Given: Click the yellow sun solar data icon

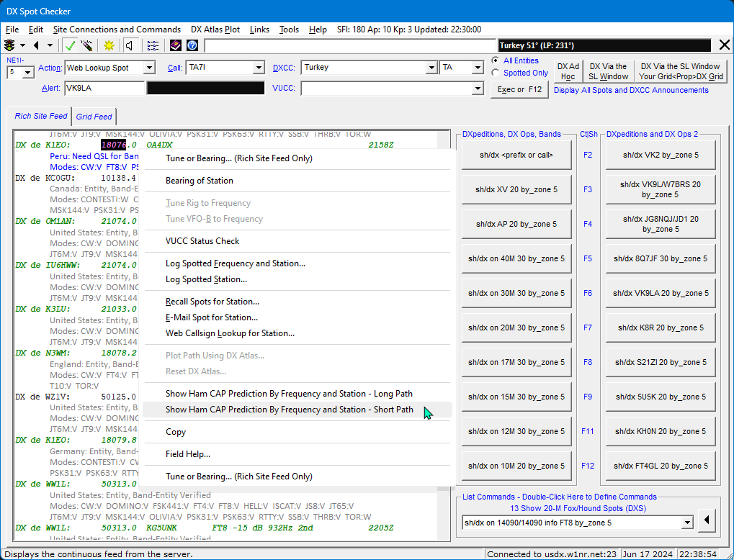Looking at the screenshot, I should click(109, 45).
